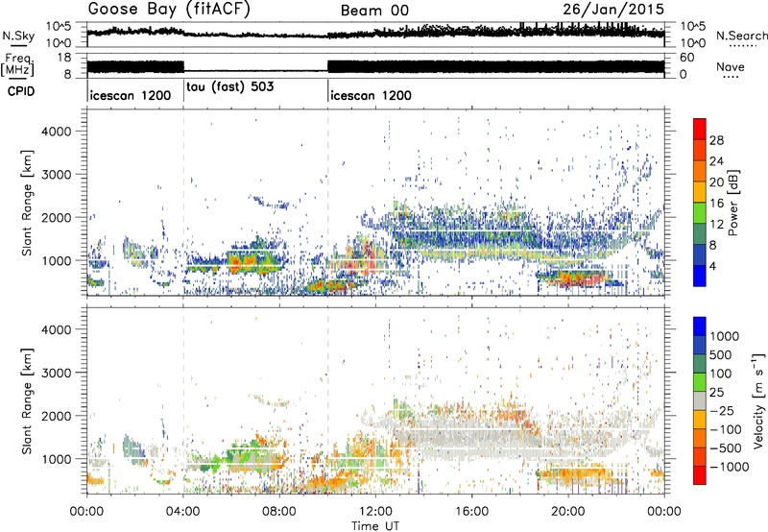The height and width of the screenshot is (532, 768).
Task: Click the black frequency band after 10:00
Action: click(495, 66)
